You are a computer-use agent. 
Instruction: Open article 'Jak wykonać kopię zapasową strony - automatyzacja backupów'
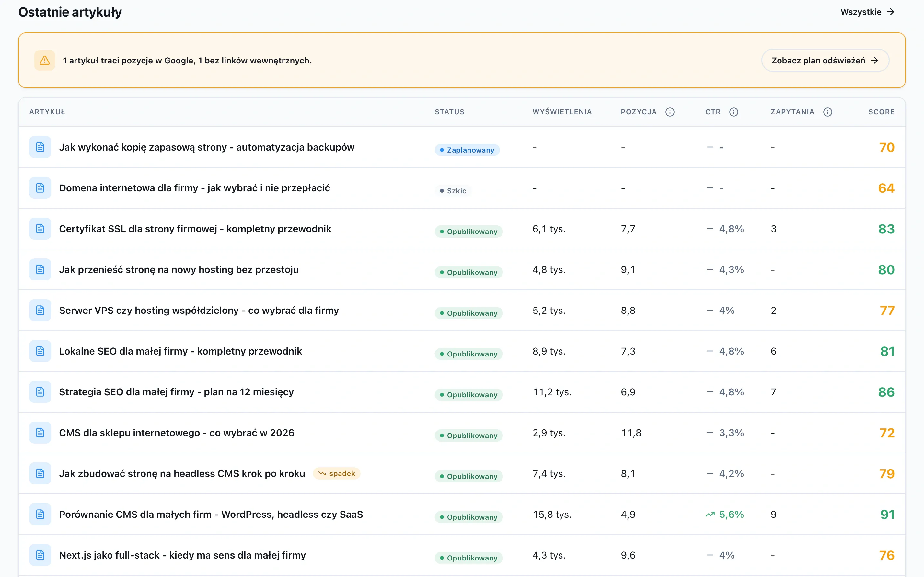(207, 147)
